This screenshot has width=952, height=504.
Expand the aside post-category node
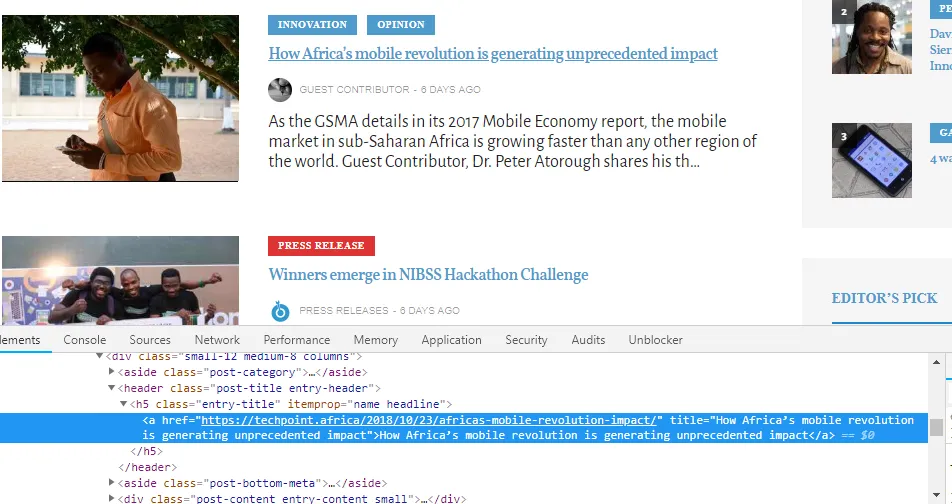pos(112,372)
